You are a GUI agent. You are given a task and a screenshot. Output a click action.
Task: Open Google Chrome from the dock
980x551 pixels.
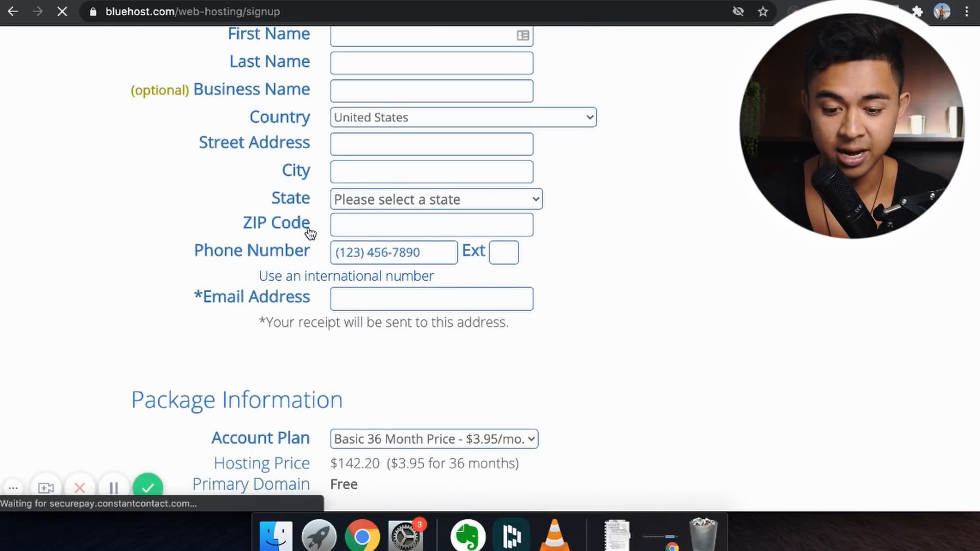(x=362, y=536)
